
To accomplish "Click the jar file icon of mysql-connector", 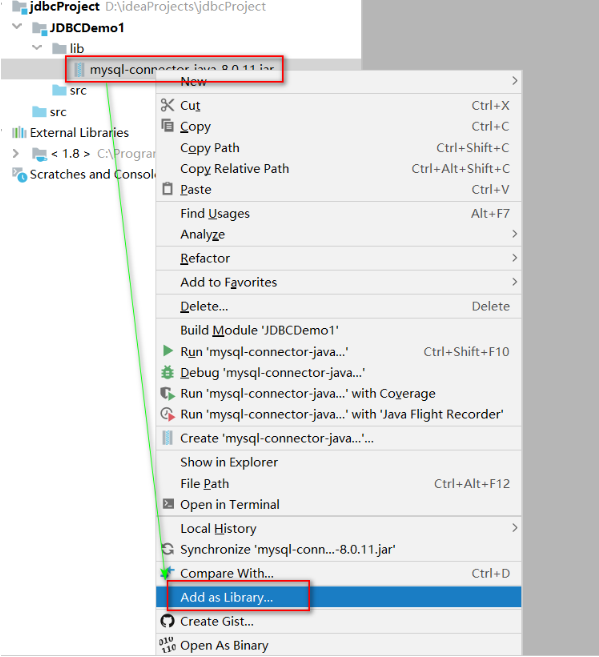I will [x=79, y=70].
